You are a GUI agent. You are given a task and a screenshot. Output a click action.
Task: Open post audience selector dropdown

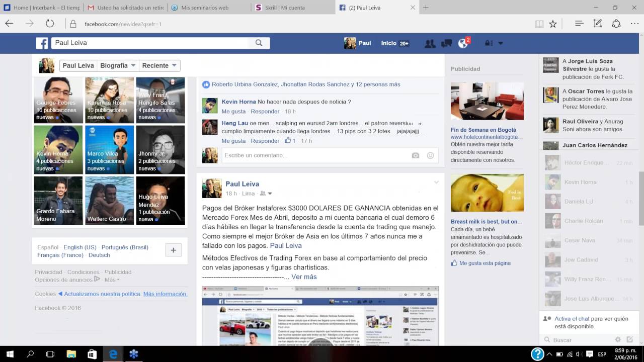(x=266, y=194)
